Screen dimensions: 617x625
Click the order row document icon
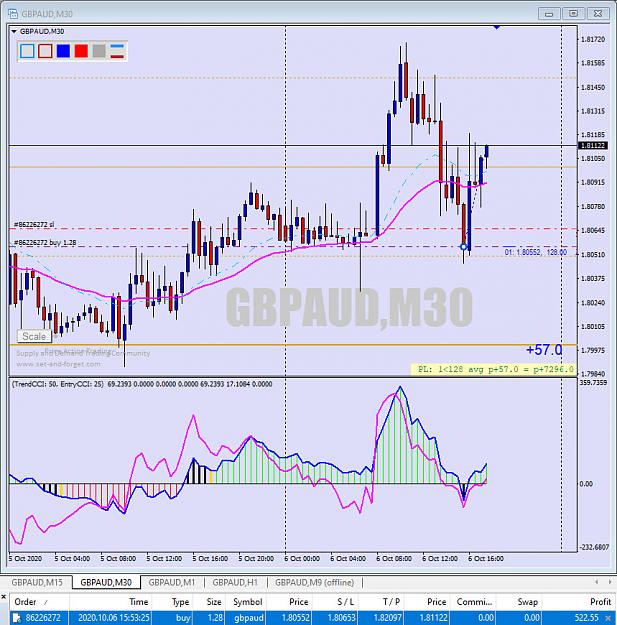click(17, 618)
